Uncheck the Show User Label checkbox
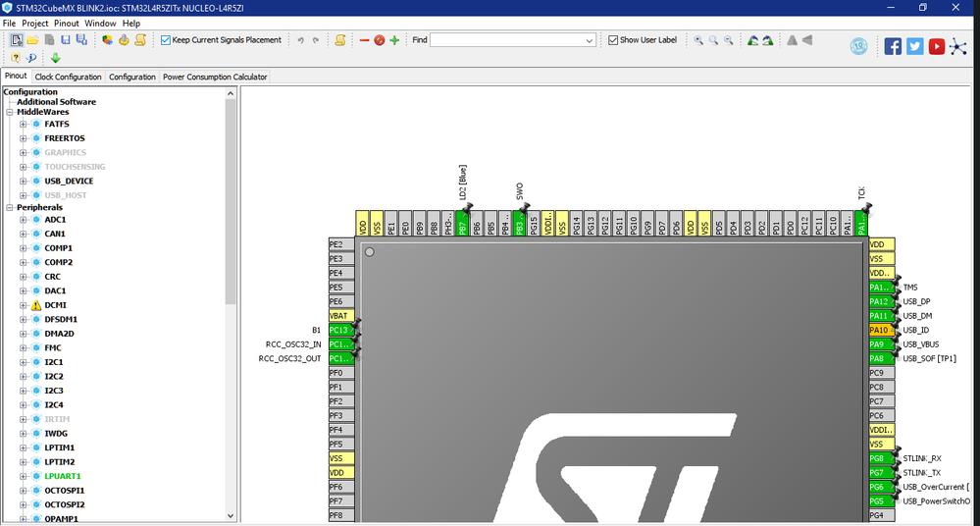 pyautogui.click(x=613, y=40)
